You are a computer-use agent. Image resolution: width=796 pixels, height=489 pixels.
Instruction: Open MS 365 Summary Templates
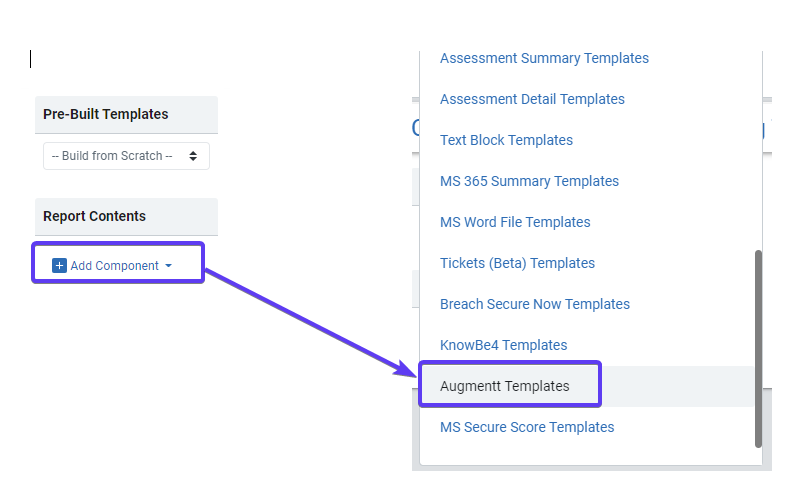click(529, 181)
